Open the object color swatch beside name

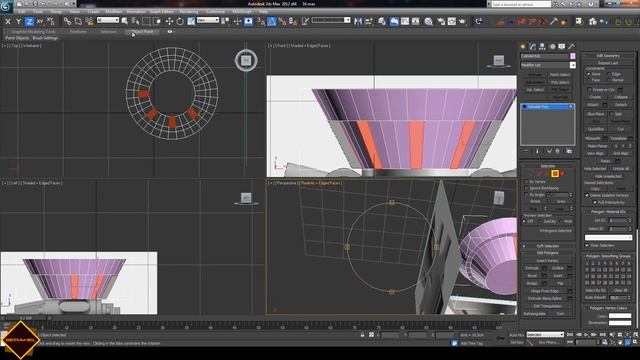573,56
